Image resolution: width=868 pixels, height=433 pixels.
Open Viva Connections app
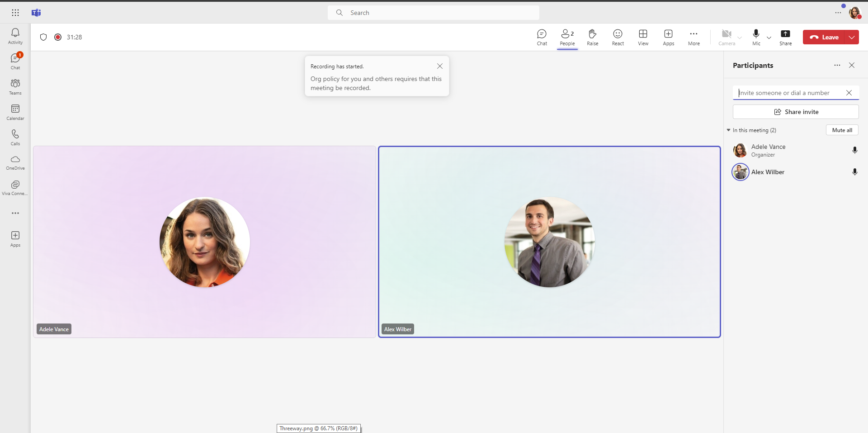tap(15, 188)
